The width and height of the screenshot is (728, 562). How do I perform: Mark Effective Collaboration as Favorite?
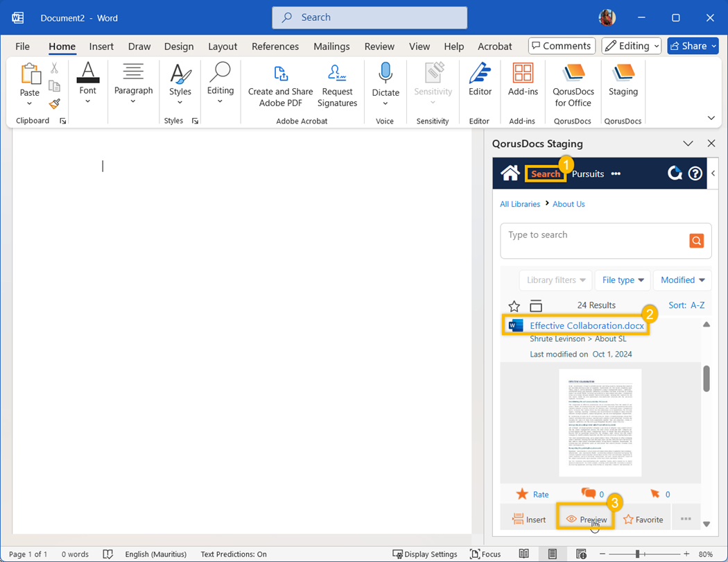(x=643, y=519)
